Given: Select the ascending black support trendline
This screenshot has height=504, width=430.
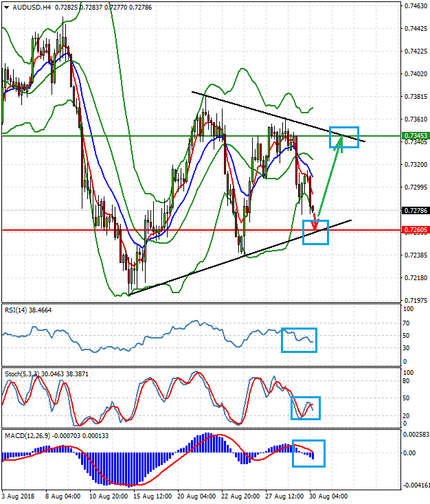Looking at the screenshot, I should click(x=240, y=257).
